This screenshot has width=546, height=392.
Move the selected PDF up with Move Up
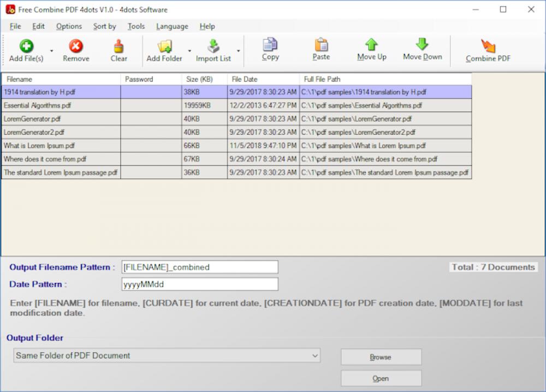click(x=371, y=45)
